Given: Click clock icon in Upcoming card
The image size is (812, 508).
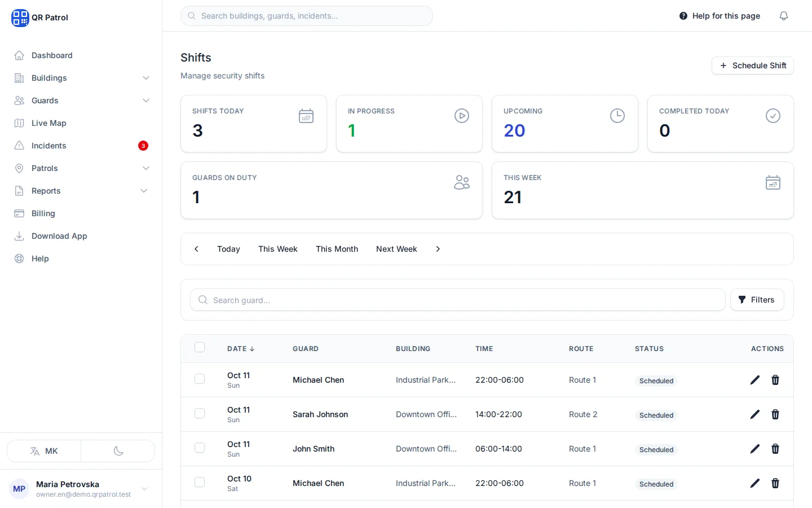Looking at the screenshot, I should tap(617, 116).
